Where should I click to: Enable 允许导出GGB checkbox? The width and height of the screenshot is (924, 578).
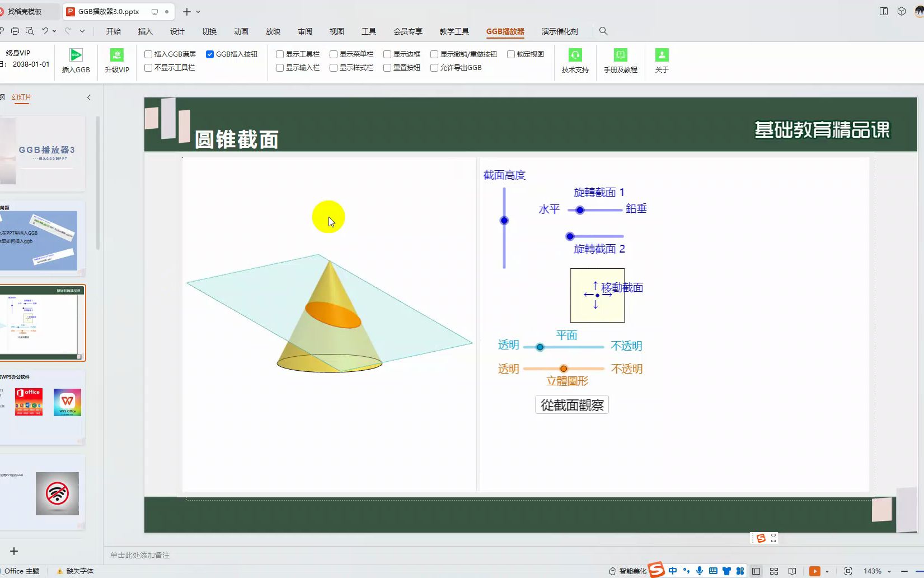tap(434, 68)
